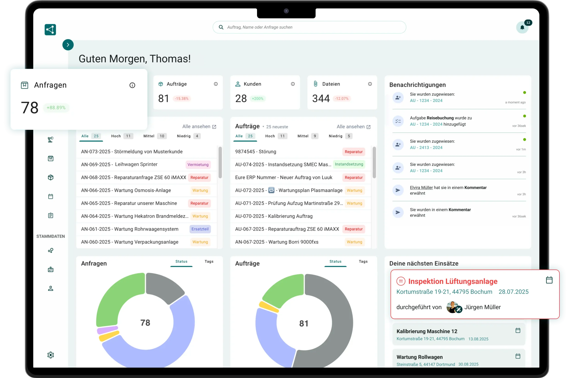Open the person icon under Stammdaten

pyautogui.click(x=51, y=288)
